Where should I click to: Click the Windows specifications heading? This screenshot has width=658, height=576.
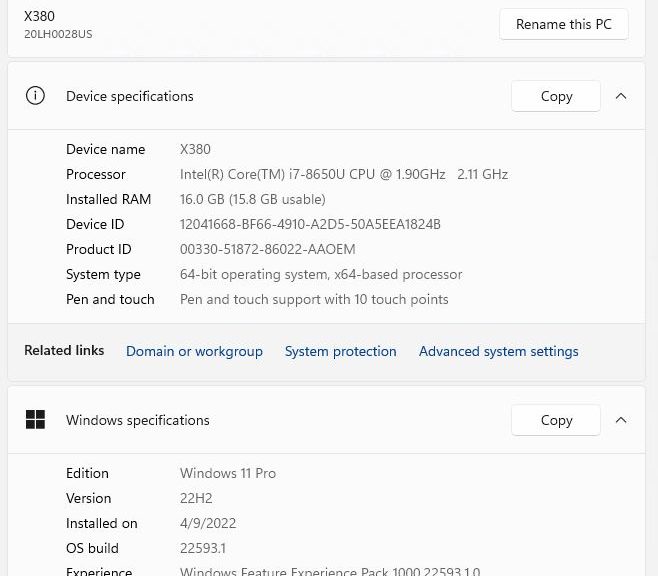coord(138,420)
